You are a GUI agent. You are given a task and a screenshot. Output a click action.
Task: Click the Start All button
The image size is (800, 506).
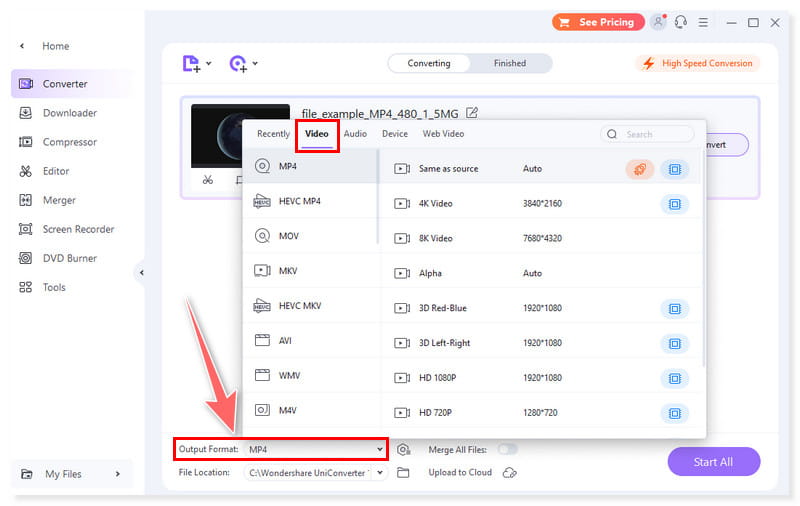713,461
